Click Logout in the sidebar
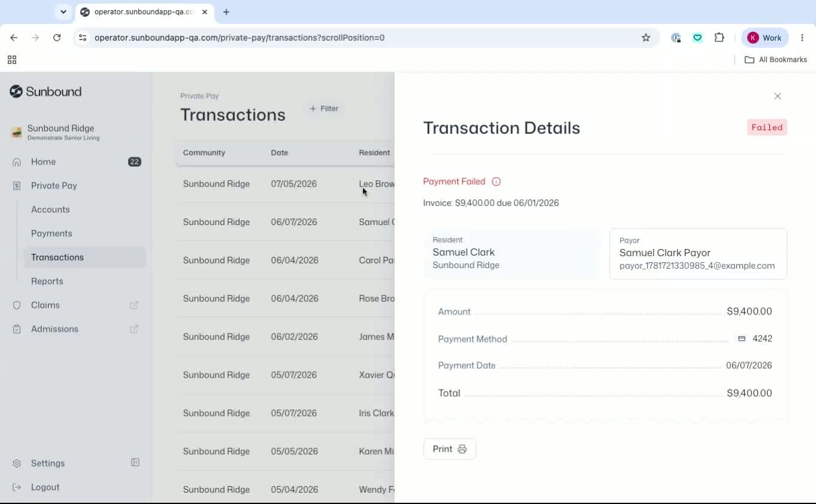This screenshot has width=816, height=504. 45,487
